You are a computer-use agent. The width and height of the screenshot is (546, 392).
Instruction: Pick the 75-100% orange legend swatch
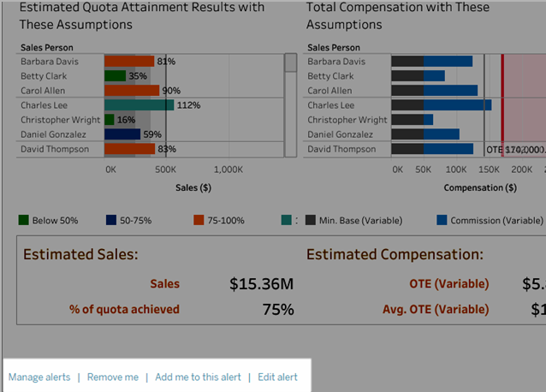click(x=199, y=220)
